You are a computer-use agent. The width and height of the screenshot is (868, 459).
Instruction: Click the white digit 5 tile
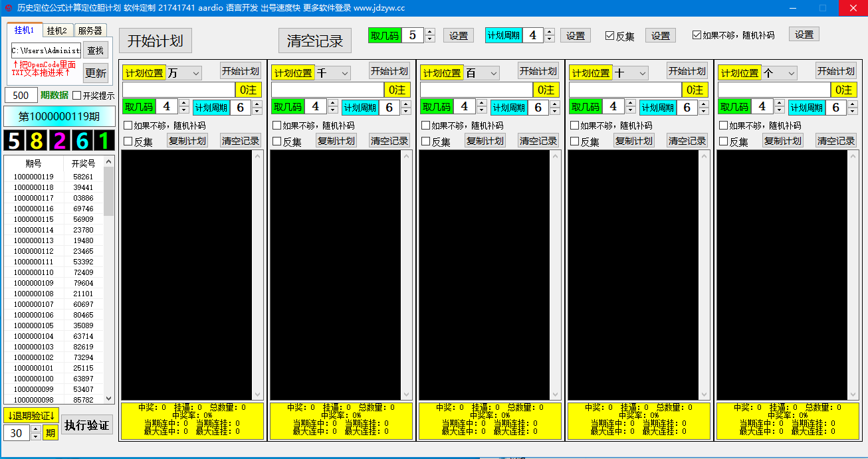point(15,140)
